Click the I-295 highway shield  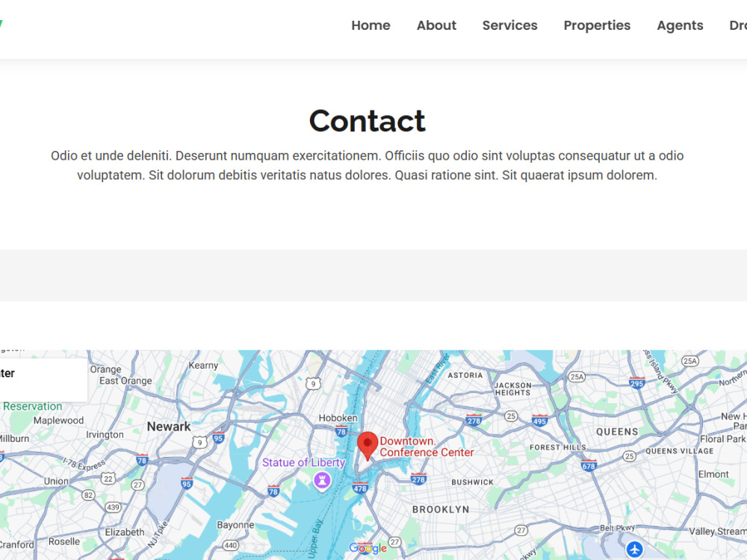pos(637,382)
